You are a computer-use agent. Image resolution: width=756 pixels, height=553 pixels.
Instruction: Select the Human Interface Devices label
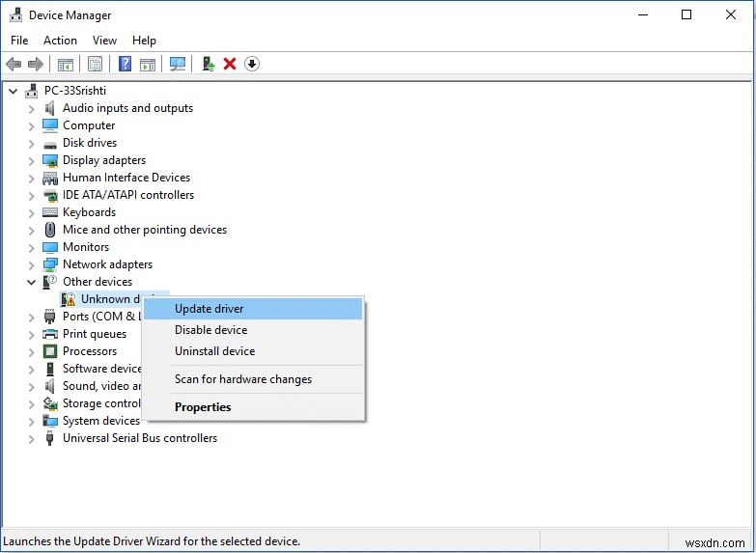[x=126, y=178]
